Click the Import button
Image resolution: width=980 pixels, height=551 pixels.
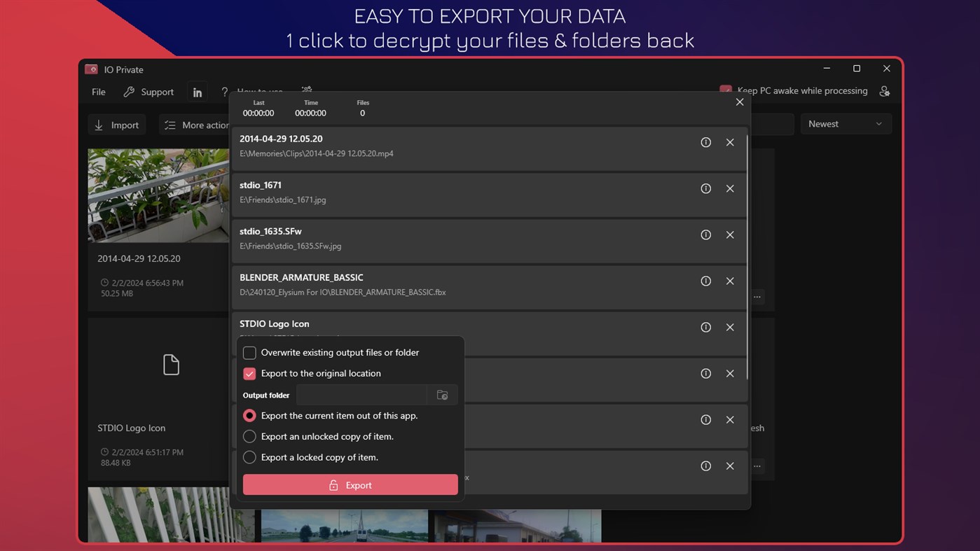[x=117, y=125]
